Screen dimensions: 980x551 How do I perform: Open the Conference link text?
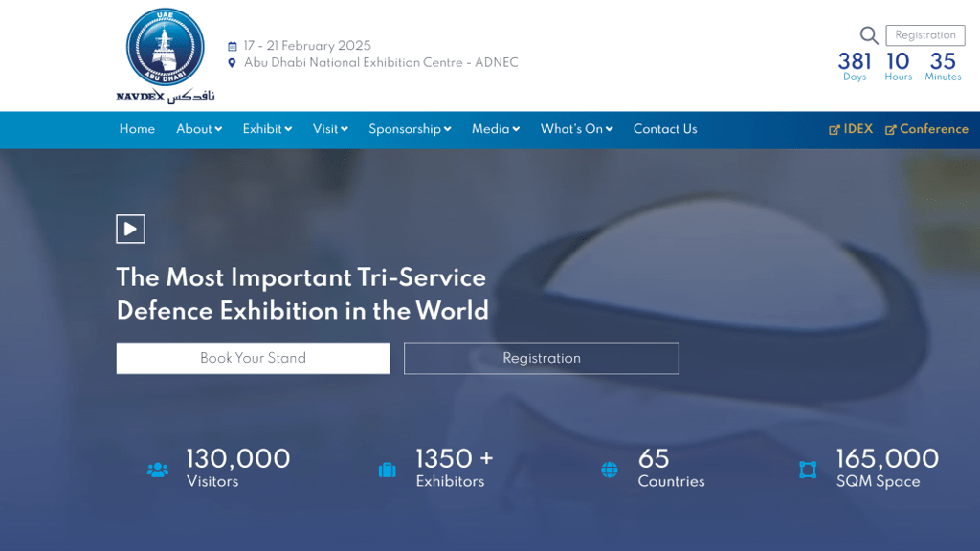click(x=934, y=129)
